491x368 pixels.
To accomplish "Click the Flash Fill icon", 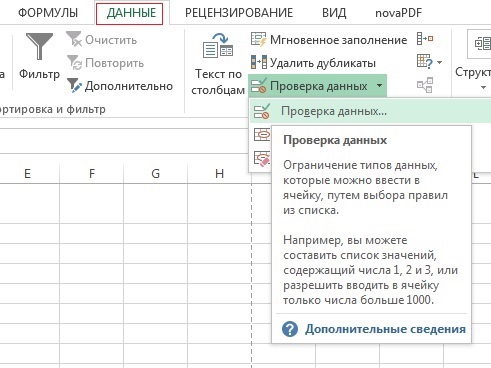I will tap(259, 40).
